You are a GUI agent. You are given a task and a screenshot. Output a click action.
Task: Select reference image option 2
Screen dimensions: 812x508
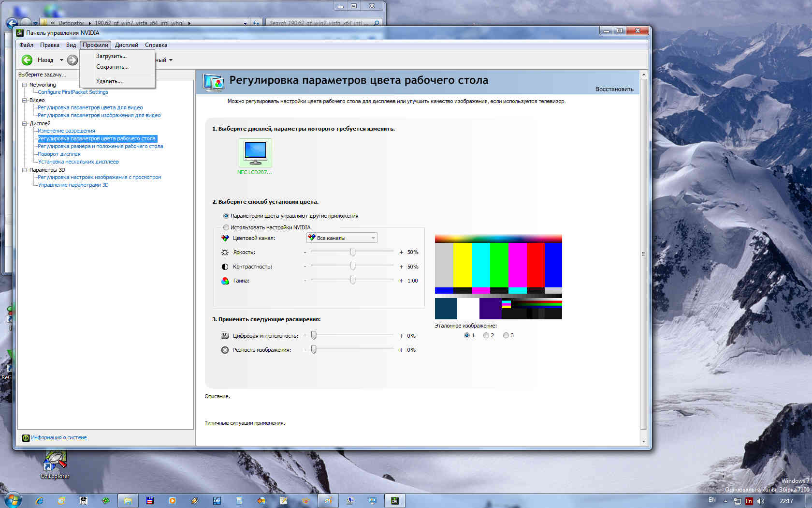tap(486, 335)
